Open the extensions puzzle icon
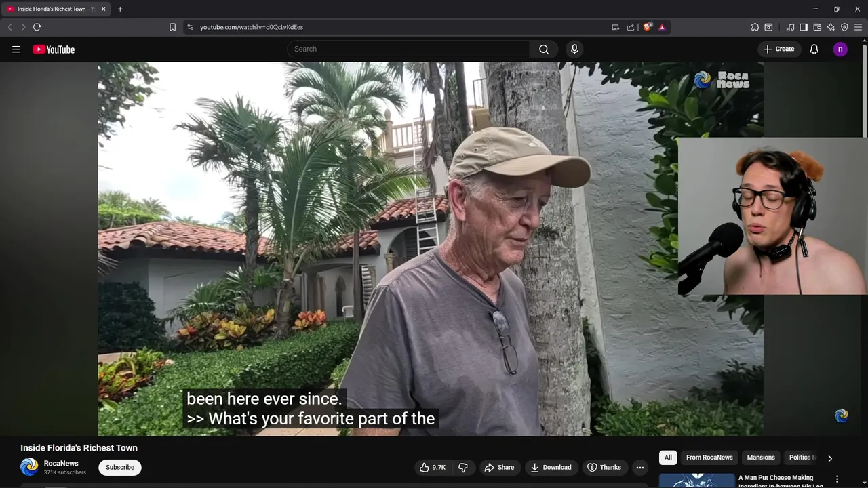The height and width of the screenshot is (488, 868). [755, 27]
